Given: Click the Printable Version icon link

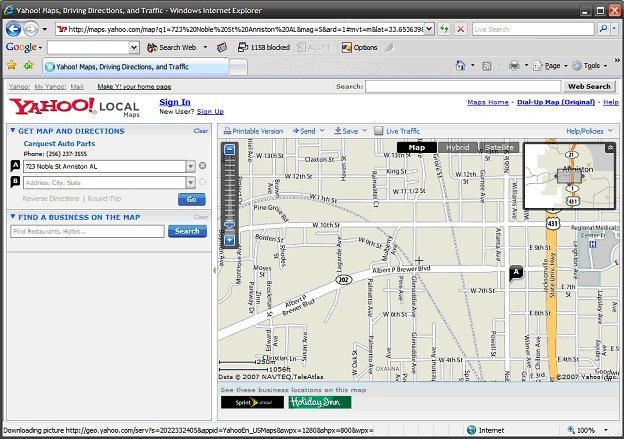Looking at the screenshot, I should coord(253,131).
